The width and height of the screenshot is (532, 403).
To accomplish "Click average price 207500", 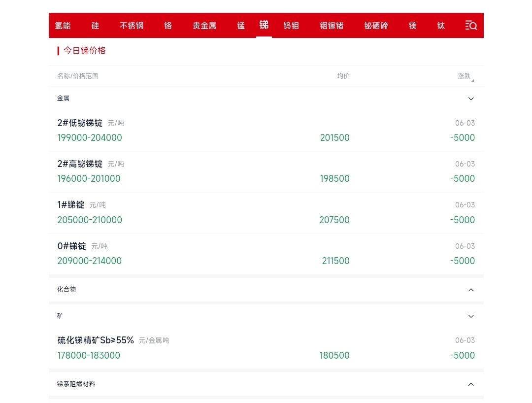I will pyautogui.click(x=334, y=220).
